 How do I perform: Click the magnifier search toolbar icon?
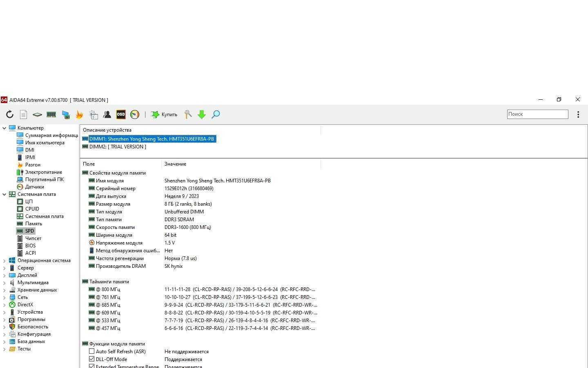[216, 114]
